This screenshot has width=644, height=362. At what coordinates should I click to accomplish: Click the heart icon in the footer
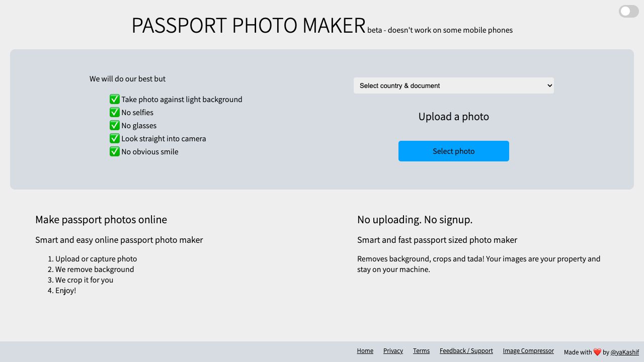coord(597,352)
